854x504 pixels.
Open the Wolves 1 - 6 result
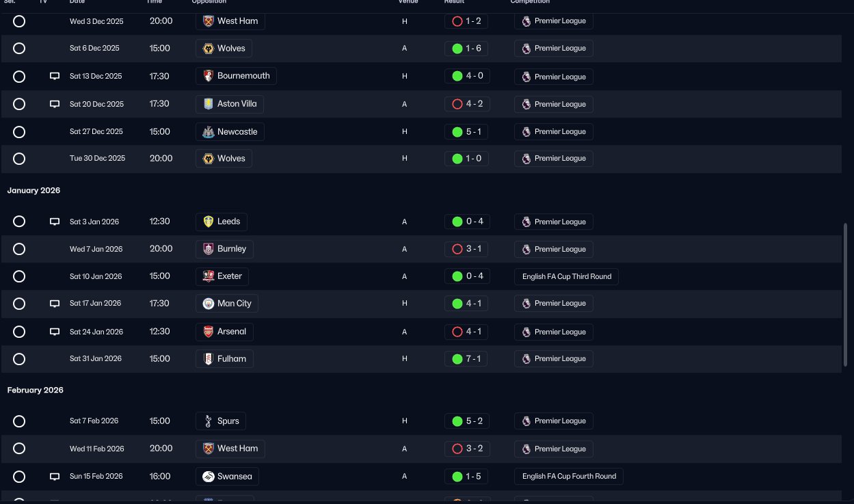[467, 49]
